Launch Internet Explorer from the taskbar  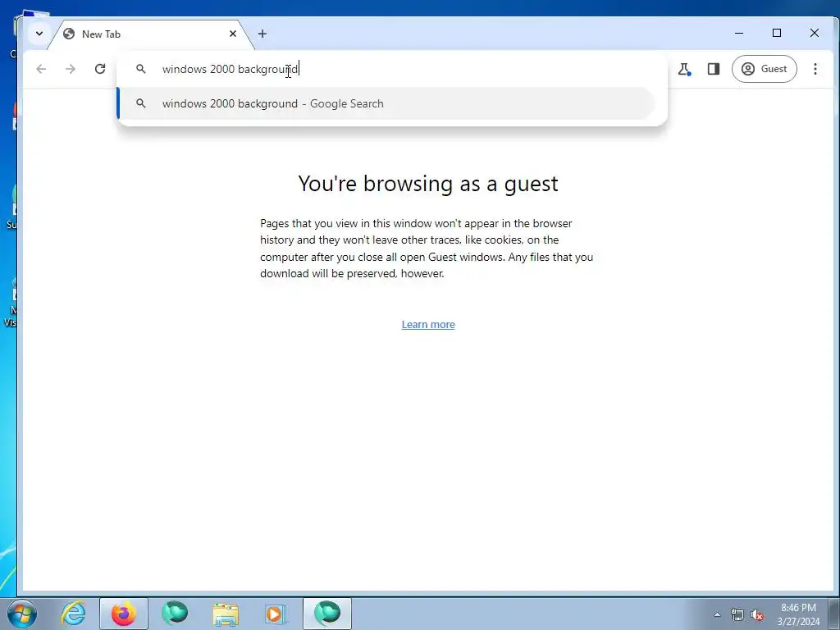pos(73,614)
